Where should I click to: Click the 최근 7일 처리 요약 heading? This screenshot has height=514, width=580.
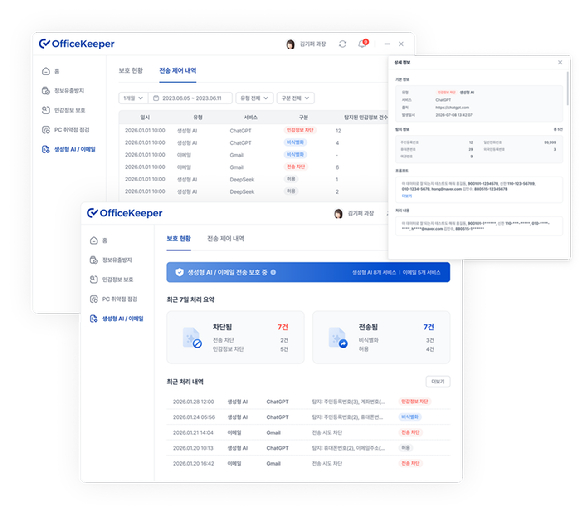[x=190, y=300]
